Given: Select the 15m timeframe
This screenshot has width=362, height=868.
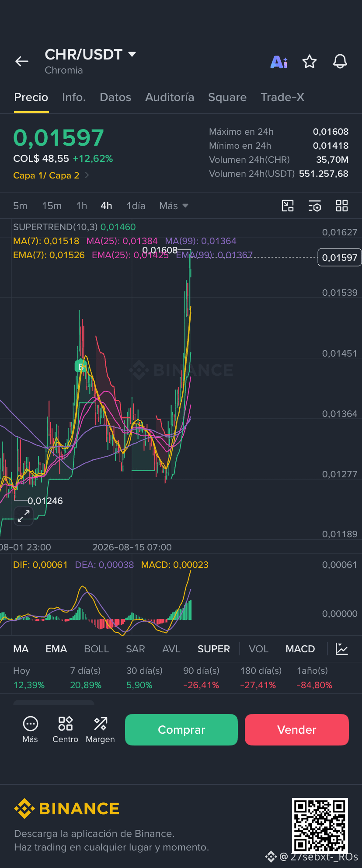Looking at the screenshot, I should click(52, 206).
